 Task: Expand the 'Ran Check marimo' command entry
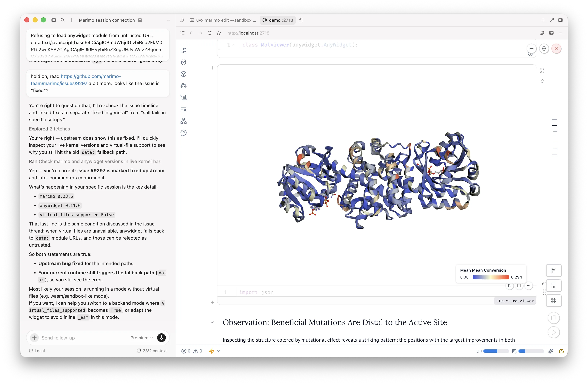95,161
